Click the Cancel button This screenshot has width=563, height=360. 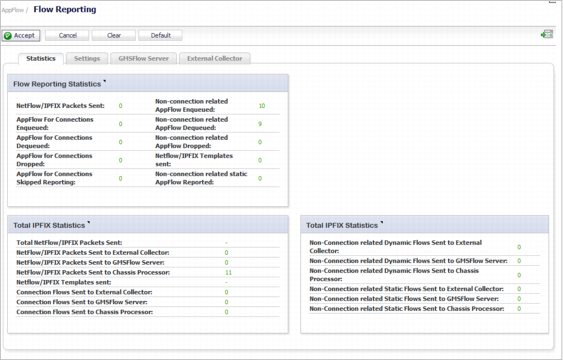pos(68,36)
